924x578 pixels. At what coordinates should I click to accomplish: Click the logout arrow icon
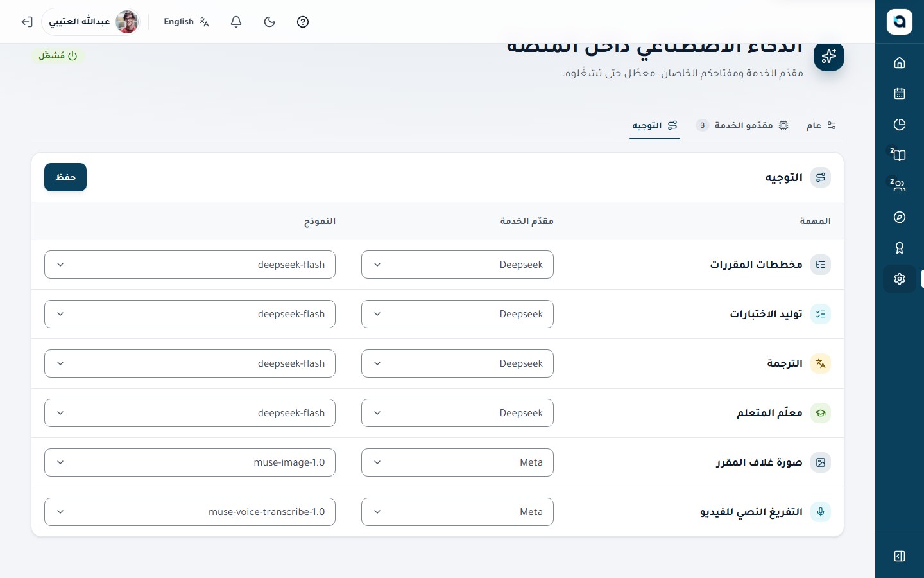click(x=26, y=22)
